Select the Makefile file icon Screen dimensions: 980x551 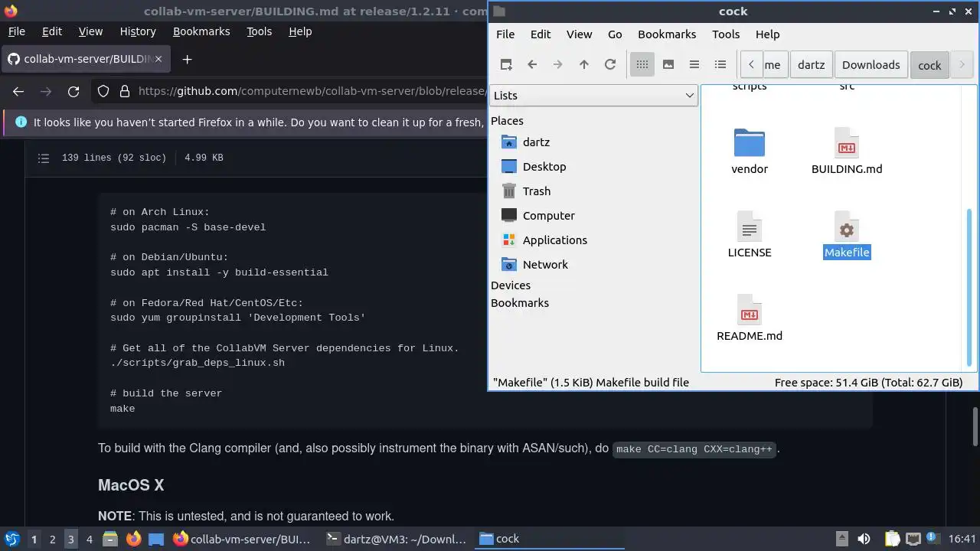tap(846, 227)
